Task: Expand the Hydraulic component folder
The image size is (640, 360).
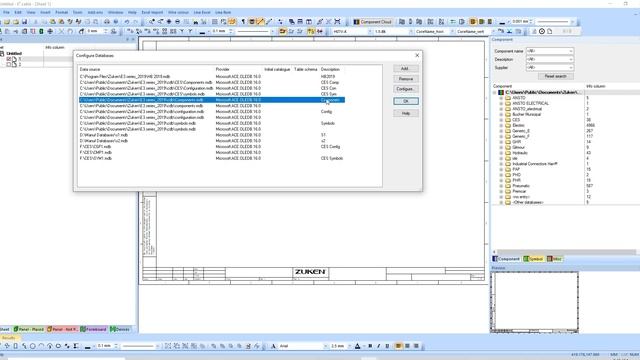Action: coord(501,153)
